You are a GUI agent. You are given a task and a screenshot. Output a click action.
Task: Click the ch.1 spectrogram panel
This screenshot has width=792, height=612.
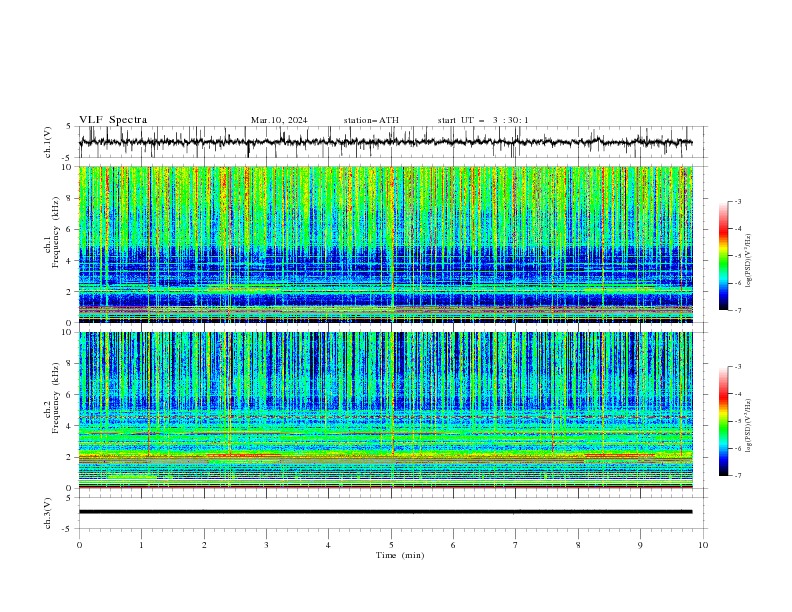pos(385,244)
